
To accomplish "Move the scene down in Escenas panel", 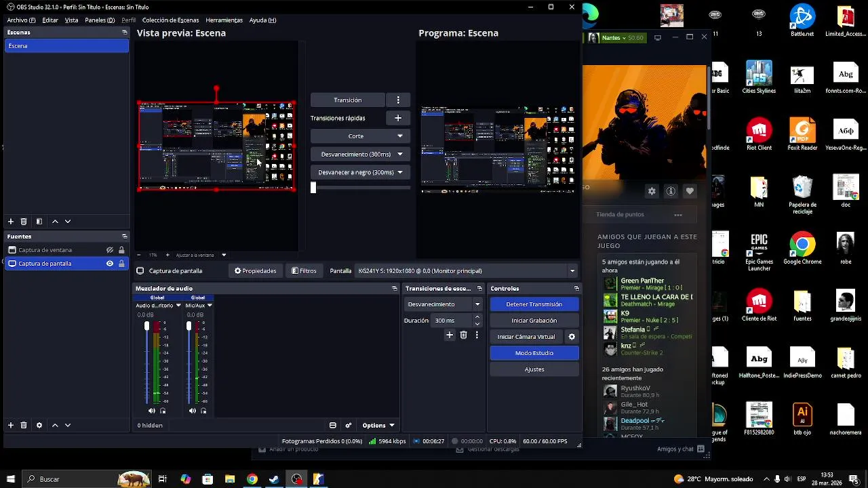I will click(x=68, y=222).
